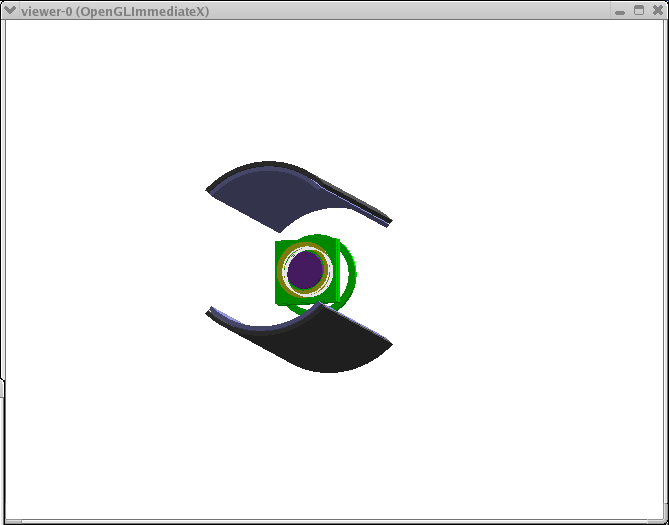Select the right tip of the lower blade
Image resolution: width=669 pixels, height=525 pixels.
pyautogui.click(x=390, y=346)
